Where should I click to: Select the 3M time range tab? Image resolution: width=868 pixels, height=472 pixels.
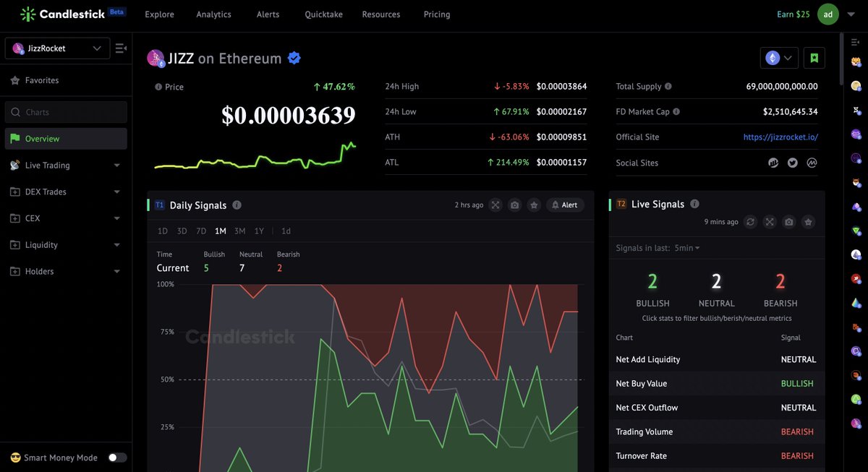(239, 231)
